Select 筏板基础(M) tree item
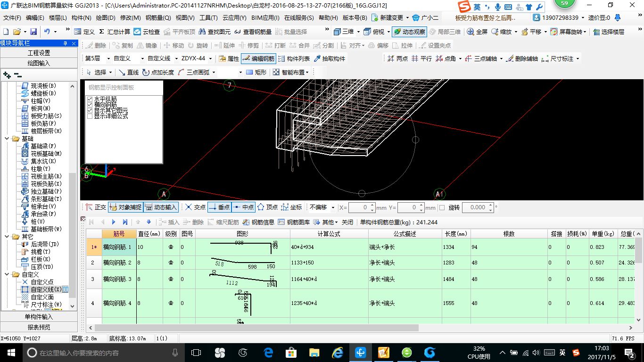Screen dimensions: 644x362 (x=46, y=154)
